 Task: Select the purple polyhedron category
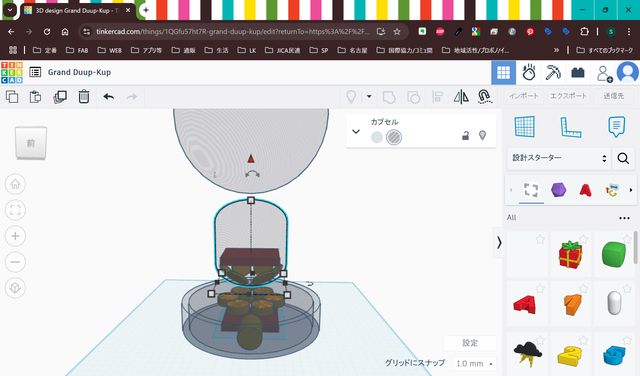[x=558, y=190]
